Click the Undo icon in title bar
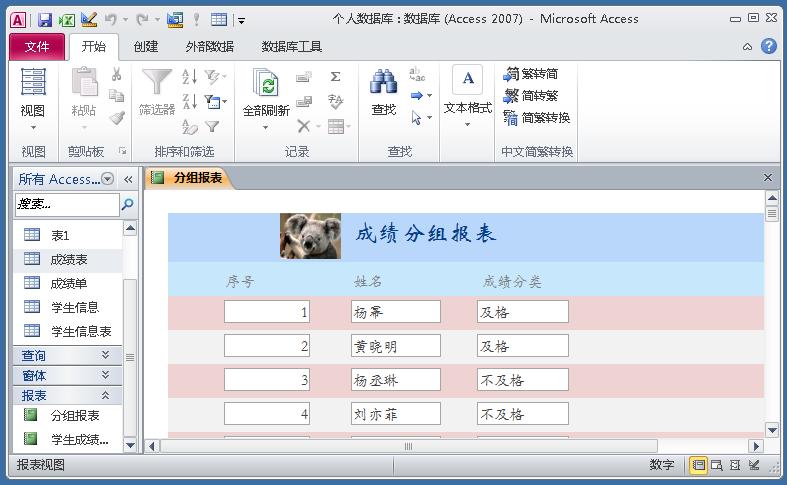The image size is (787, 485). point(111,20)
